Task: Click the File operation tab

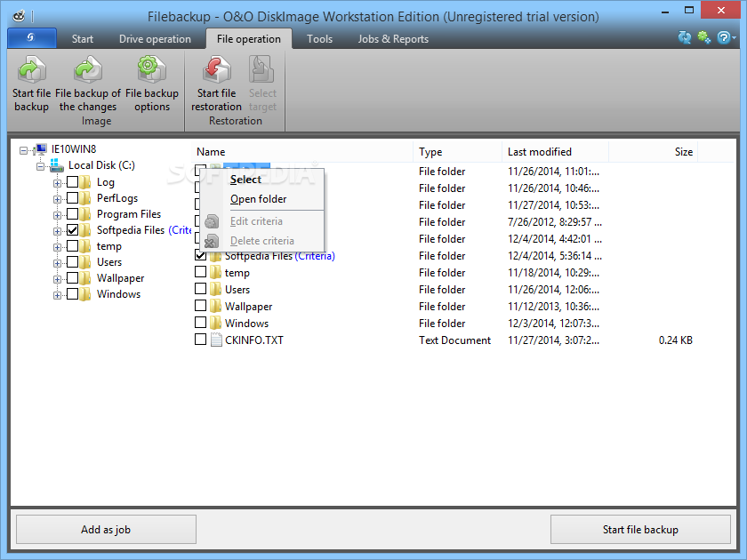Action: [x=249, y=39]
